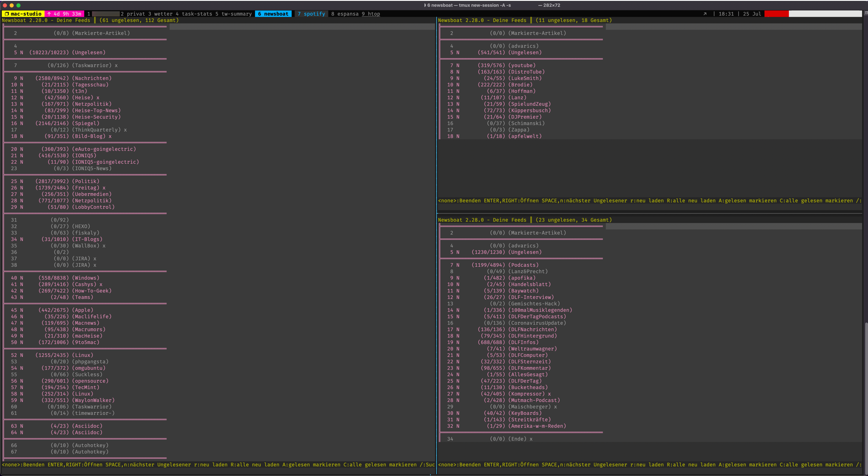The height and width of the screenshot is (476, 868).
Task: Click the highlighted newsboat window label
Action: (273, 14)
